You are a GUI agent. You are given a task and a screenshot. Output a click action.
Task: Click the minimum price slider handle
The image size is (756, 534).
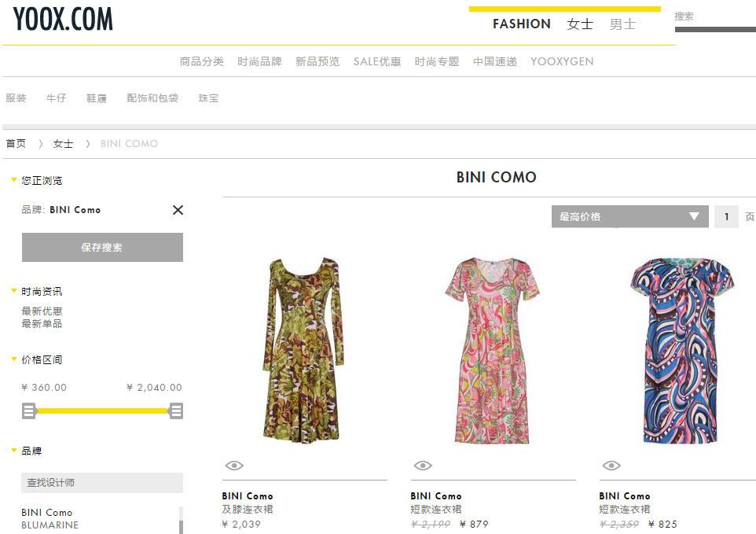coord(29,411)
